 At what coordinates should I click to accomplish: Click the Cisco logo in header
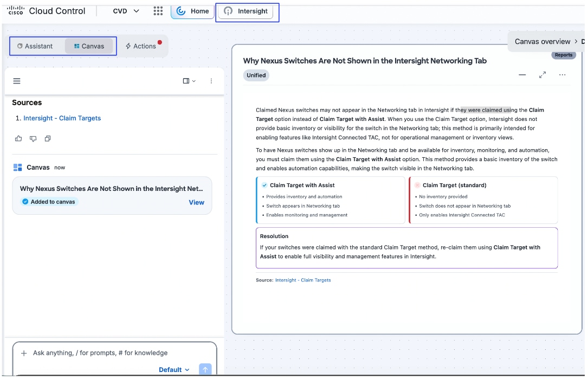click(15, 10)
